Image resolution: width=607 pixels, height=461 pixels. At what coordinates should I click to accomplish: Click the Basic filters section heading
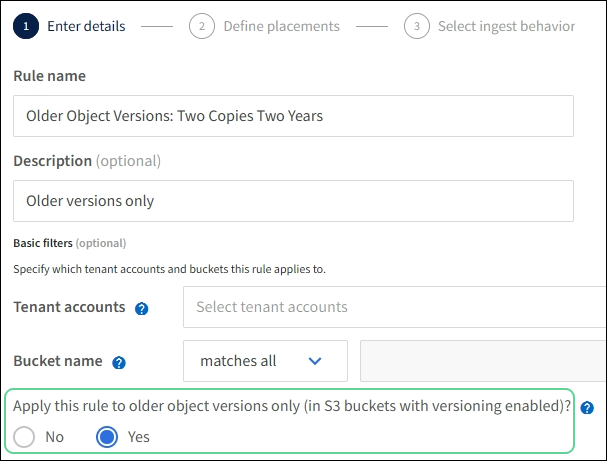click(x=42, y=243)
